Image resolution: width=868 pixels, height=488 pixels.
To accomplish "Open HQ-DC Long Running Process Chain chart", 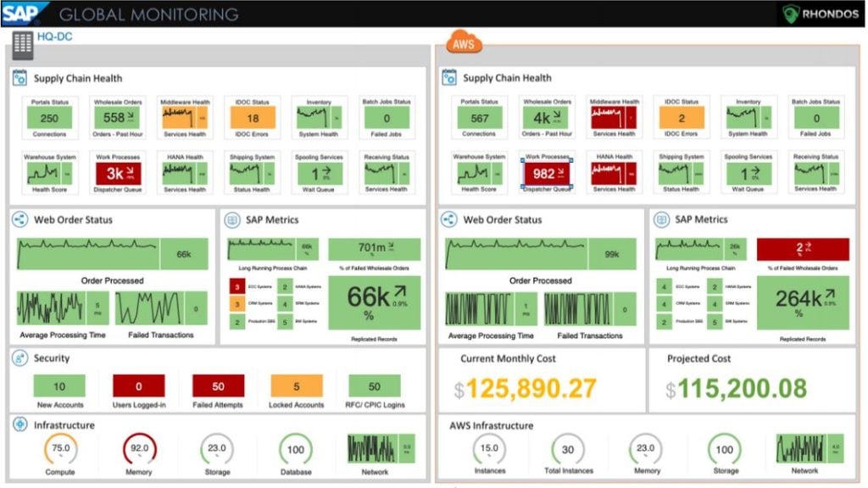I will pos(273,249).
